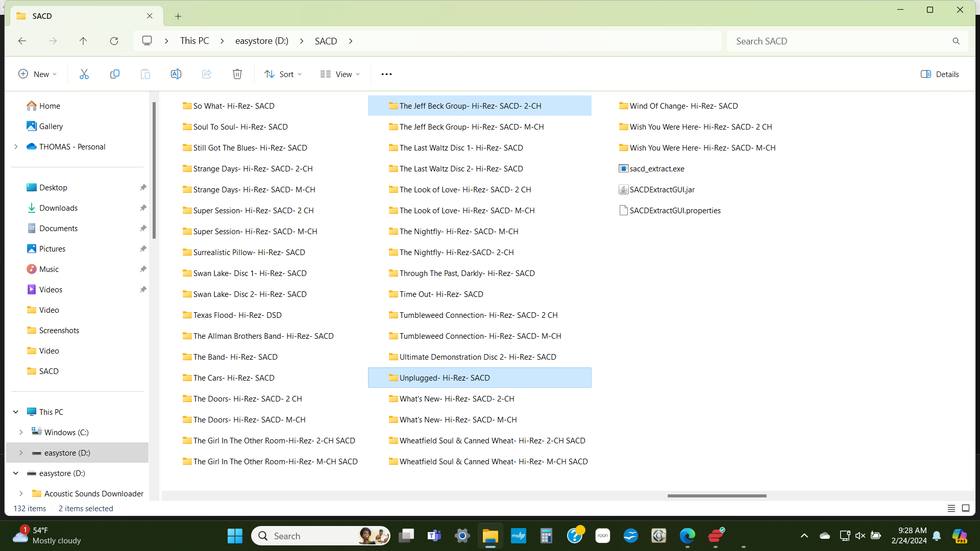The width and height of the screenshot is (980, 551).
Task: Click taskbar Search box
Action: (x=321, y=536)
